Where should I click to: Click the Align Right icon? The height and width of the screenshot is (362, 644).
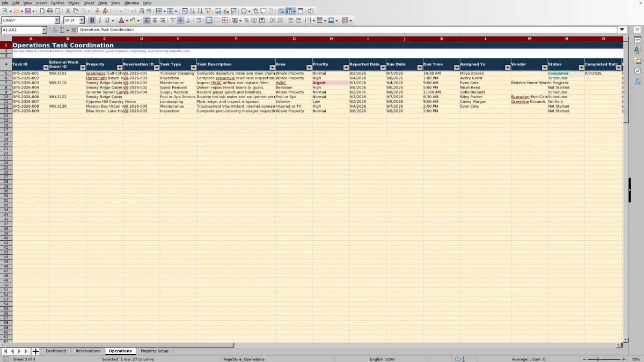(x=163, y=20)
